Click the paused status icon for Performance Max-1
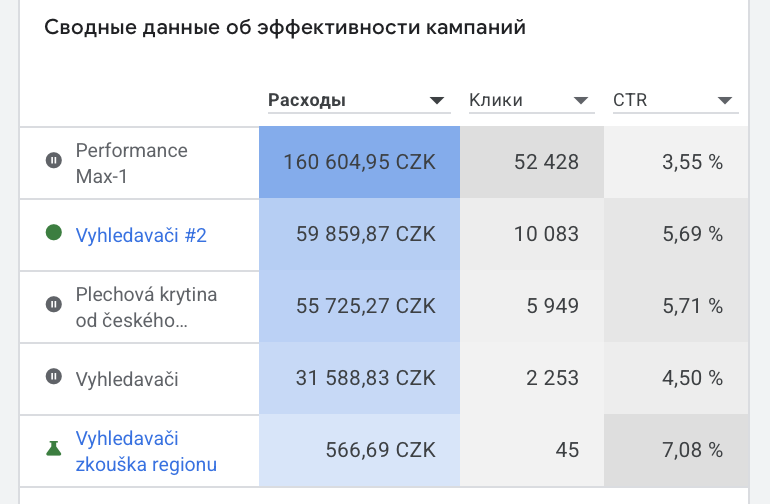This screenshot has height=504, width=770. coord(54,161)
